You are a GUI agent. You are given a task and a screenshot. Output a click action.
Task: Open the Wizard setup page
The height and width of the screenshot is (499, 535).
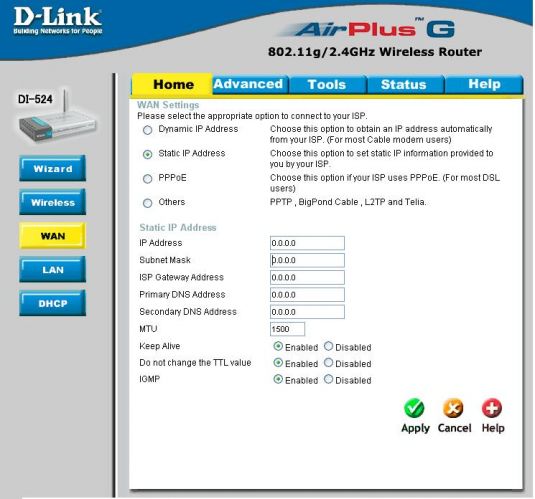(x=53, y=168)
